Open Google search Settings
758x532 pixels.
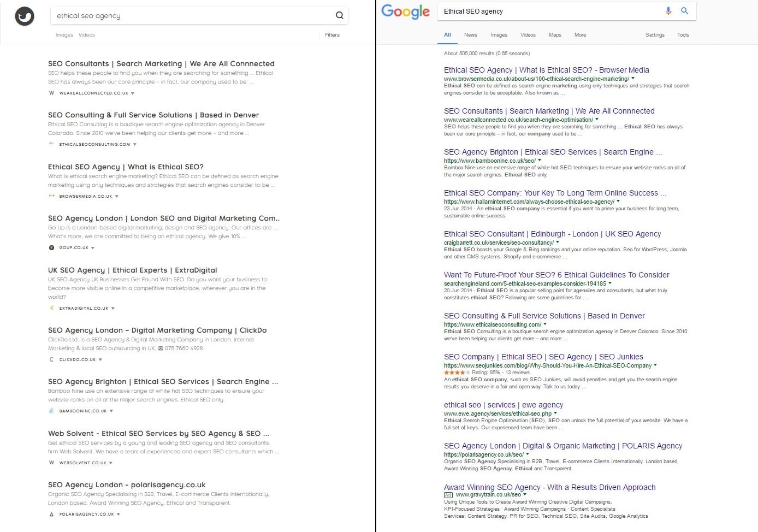[655, 35]
